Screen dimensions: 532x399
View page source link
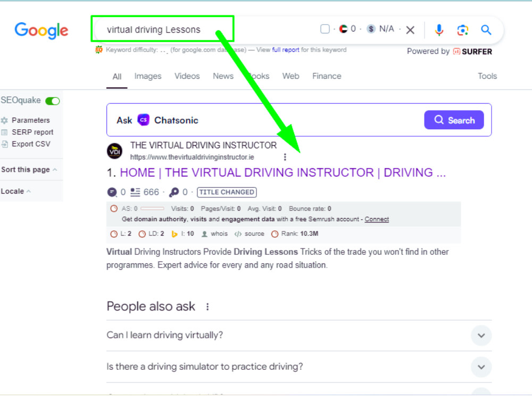click(250, 234)
